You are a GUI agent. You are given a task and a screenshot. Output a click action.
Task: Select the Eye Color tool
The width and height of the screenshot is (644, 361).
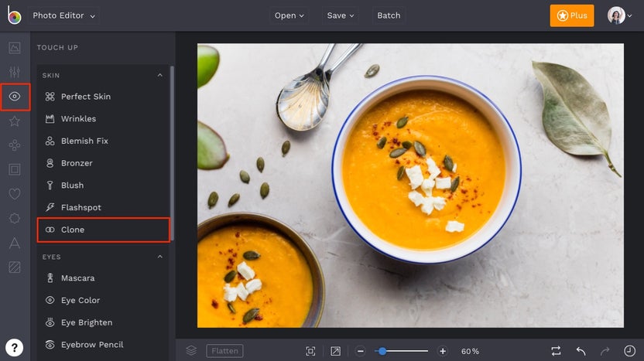tap(103, 300)
